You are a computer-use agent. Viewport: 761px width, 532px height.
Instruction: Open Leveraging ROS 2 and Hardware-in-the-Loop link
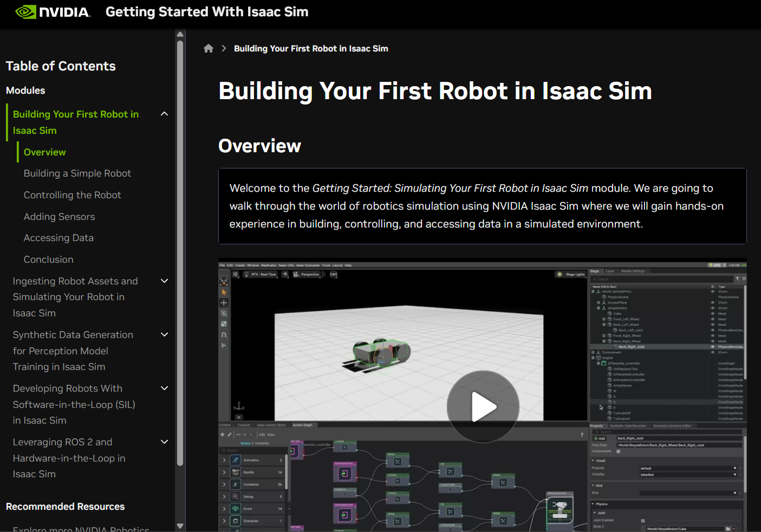pyautogui.click(x=69, y=458)
